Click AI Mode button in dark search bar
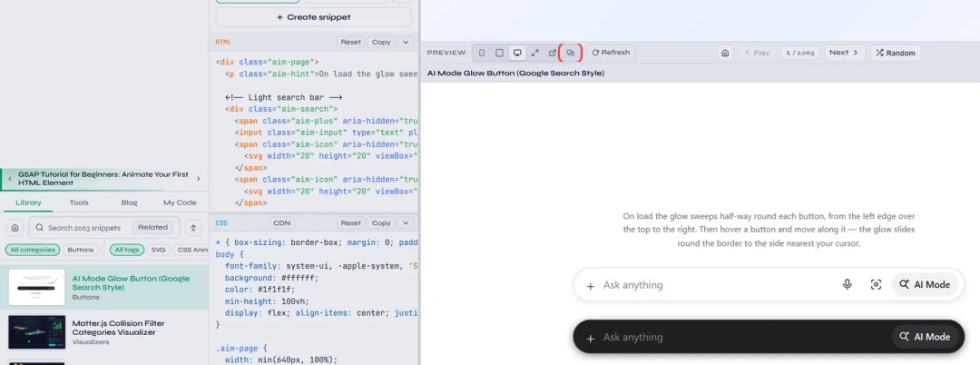The height and width of the screenshot is (365, 980). coord(925,337)
